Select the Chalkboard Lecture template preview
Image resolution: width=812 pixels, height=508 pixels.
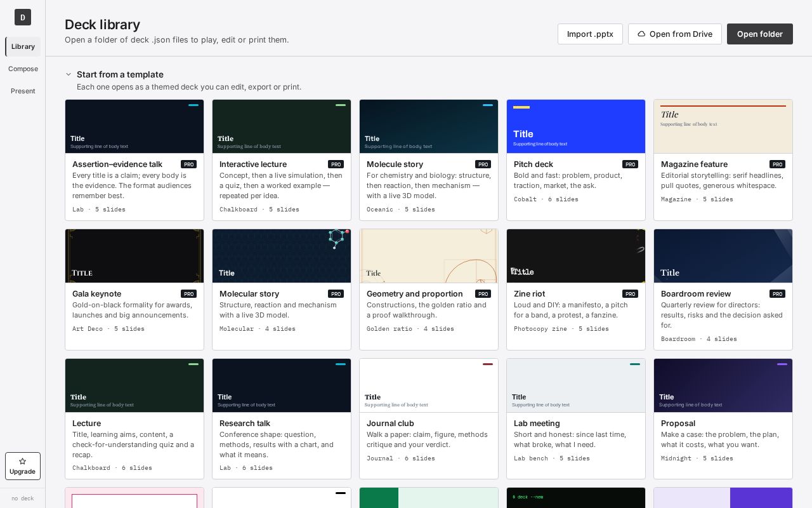134,385
